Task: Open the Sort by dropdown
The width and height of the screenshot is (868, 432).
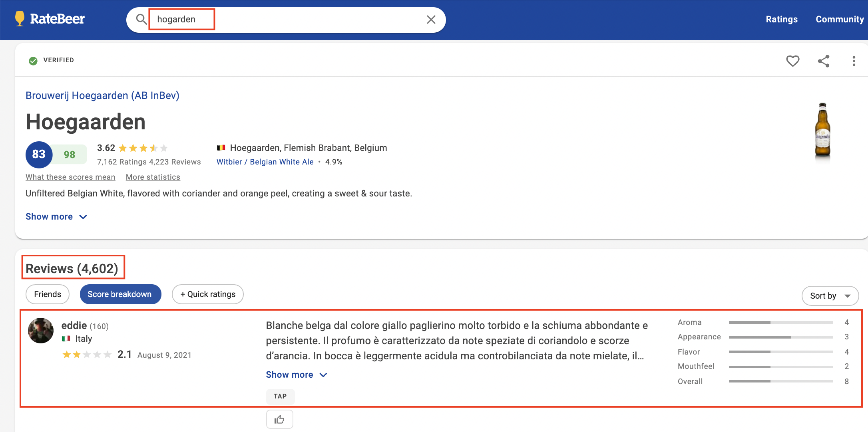Action: click(x=830, y=296)
